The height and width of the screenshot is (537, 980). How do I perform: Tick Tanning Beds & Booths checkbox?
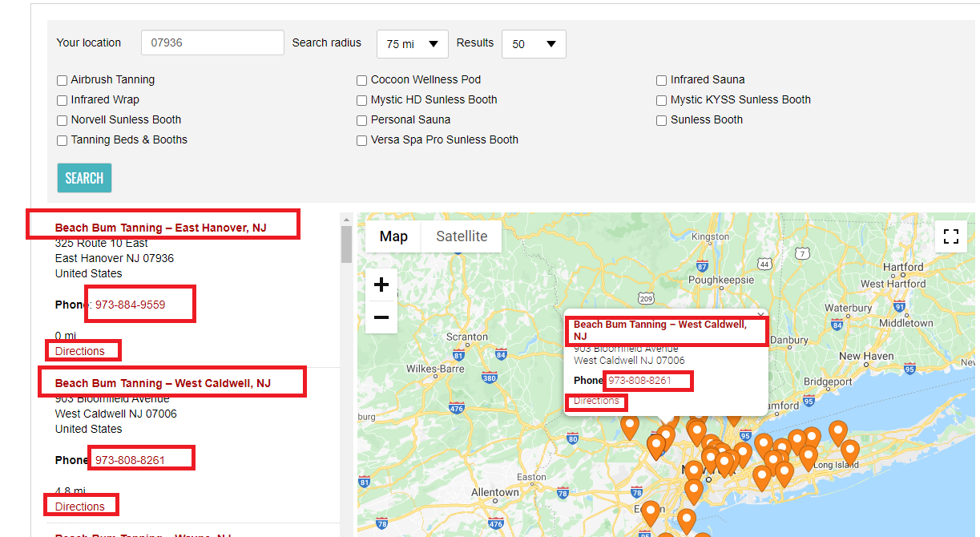pyautogui.click(x=62, y=140)
